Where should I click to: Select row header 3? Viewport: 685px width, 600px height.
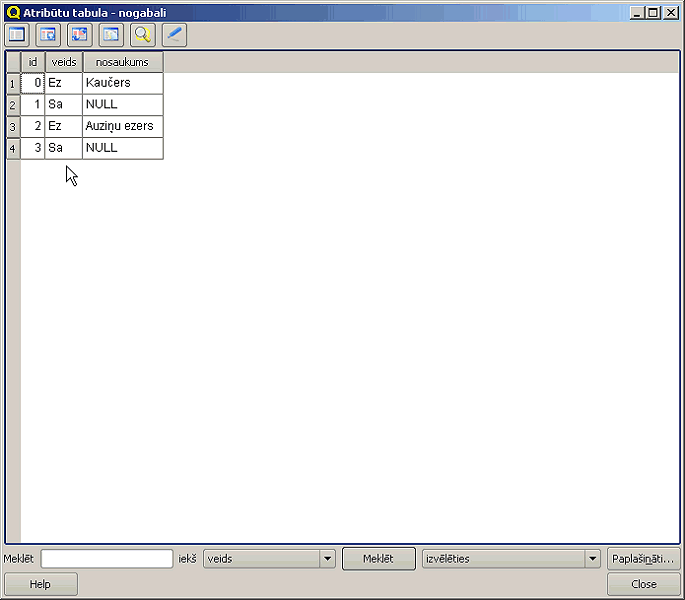tap(13, 127)
